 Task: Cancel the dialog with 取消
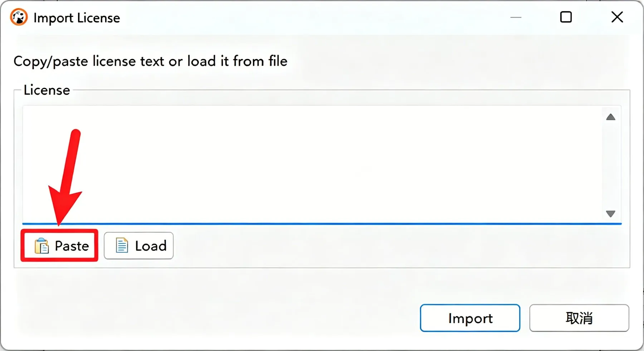coord(579,318)
